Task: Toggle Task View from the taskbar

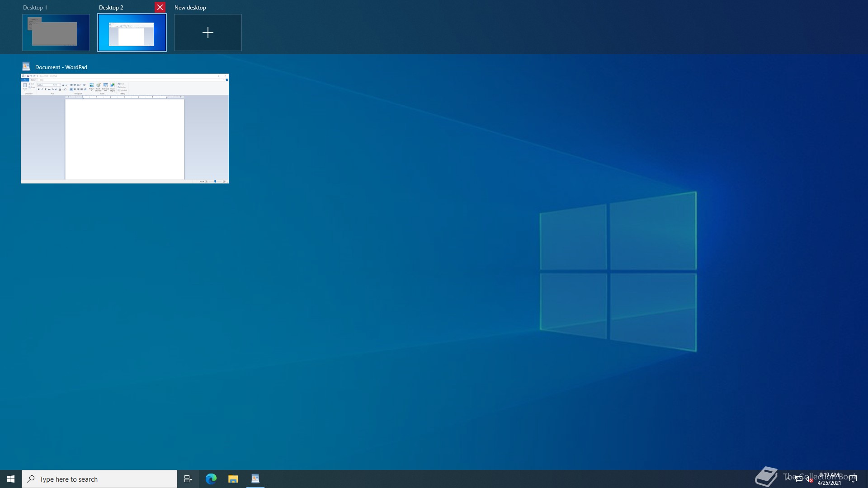Action: click(x=188, y=479)
